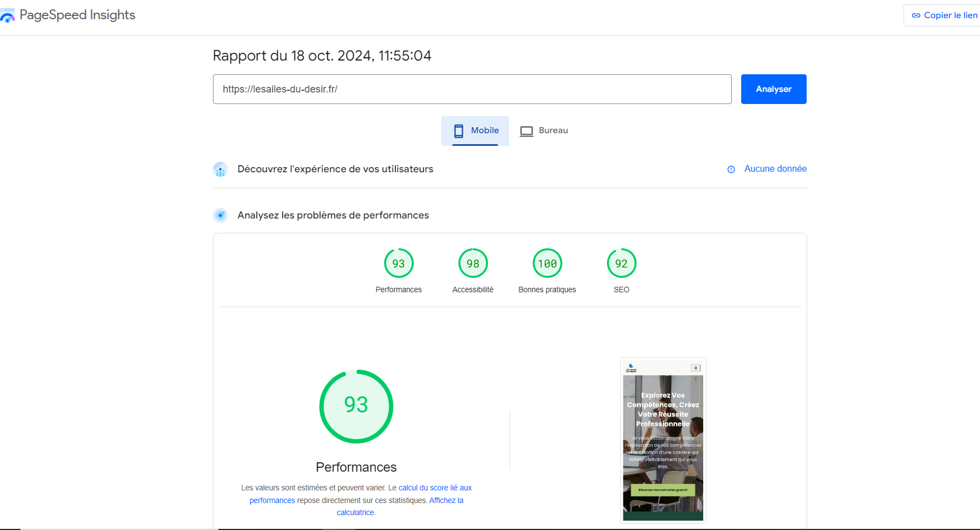Click the Accessibilité label
This screenshot has height=530, width=980.
(x=473, y=289)
